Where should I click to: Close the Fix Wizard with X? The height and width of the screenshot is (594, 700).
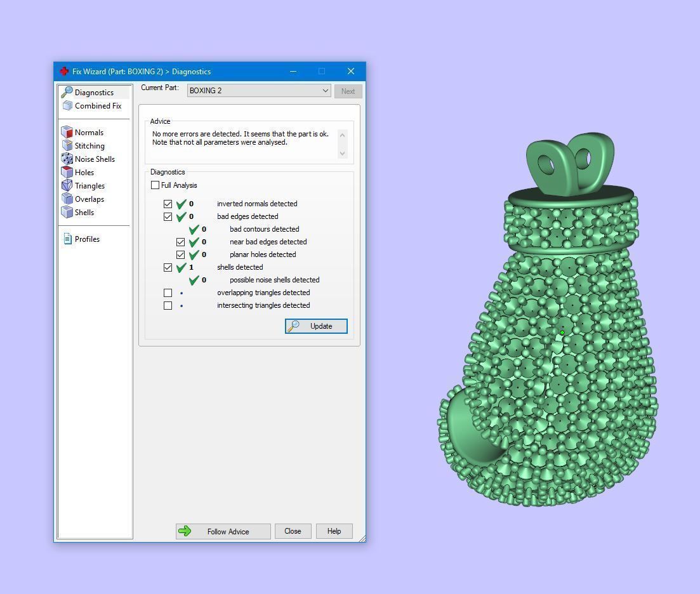pos(351,72)
